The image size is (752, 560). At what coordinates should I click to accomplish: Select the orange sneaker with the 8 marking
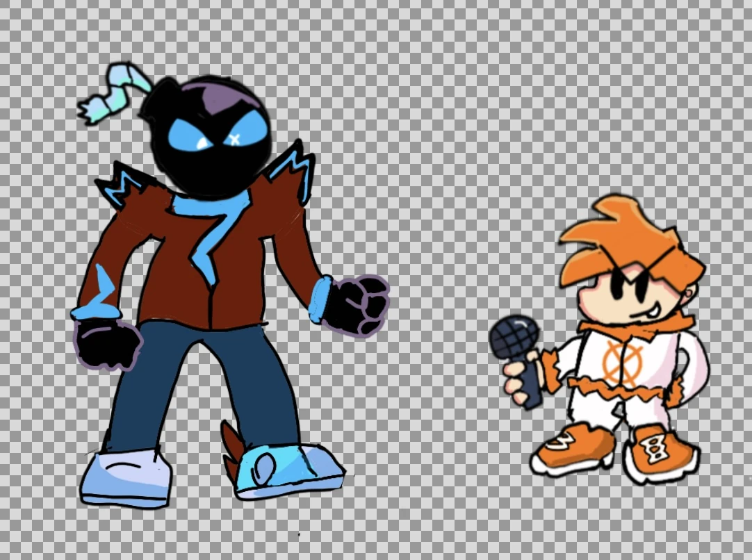tap(661, 453)
